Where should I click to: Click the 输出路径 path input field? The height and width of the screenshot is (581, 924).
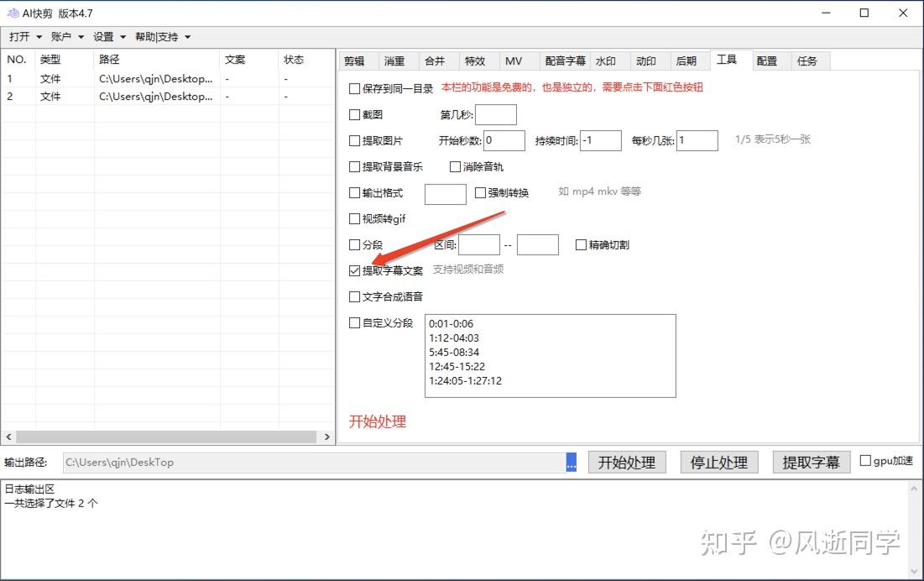(311, 462)
